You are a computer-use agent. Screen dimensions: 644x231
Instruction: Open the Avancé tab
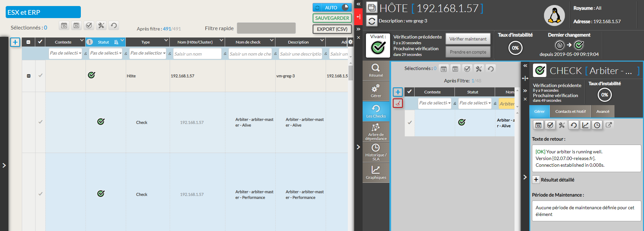[x=603, y=111]
